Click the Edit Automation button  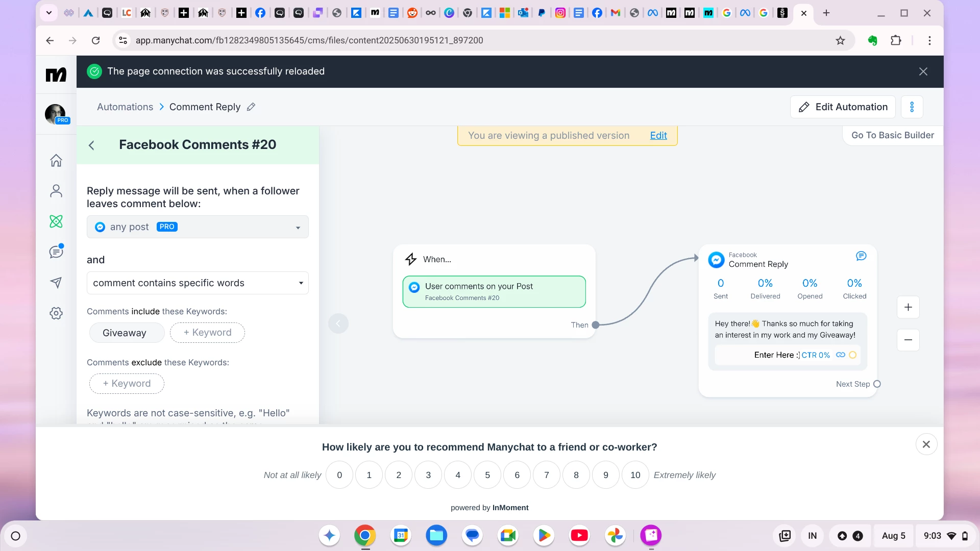point(843,107)
